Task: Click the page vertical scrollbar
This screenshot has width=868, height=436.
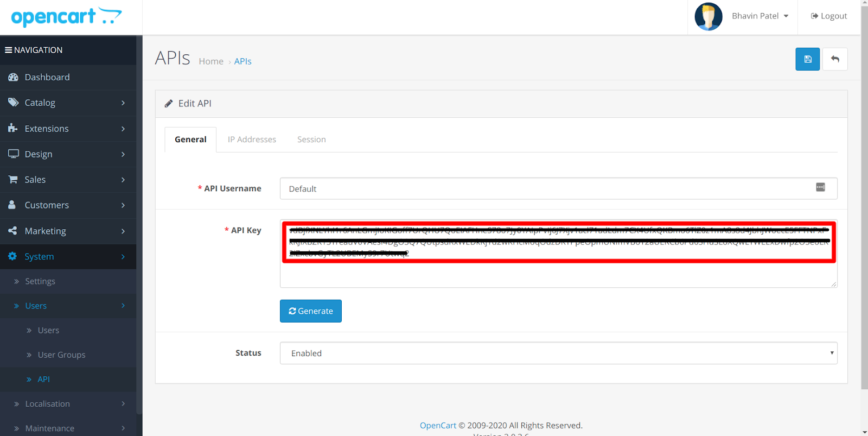Action: click(x=864, y=198)
